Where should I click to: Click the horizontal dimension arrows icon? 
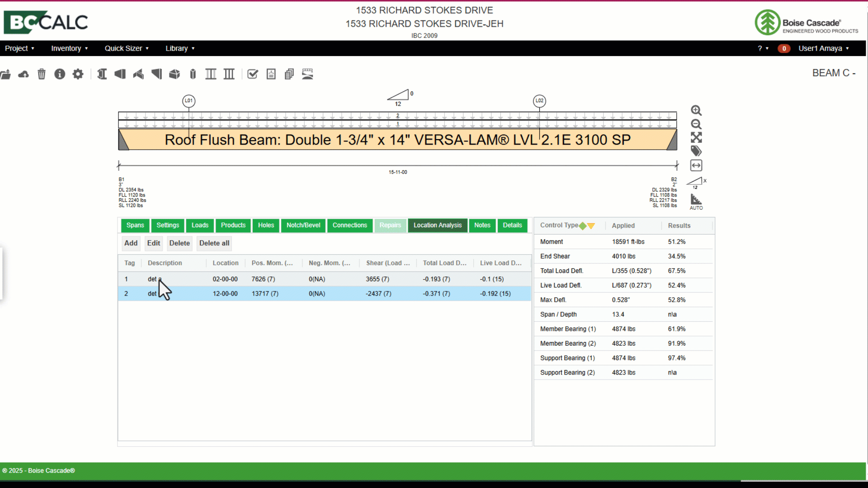696,165
